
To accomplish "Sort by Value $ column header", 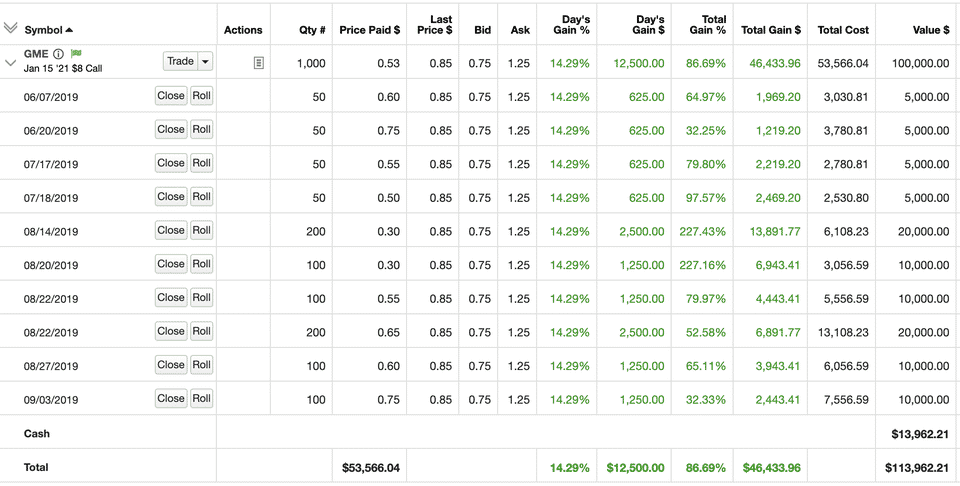I will (x=931, y=30).
